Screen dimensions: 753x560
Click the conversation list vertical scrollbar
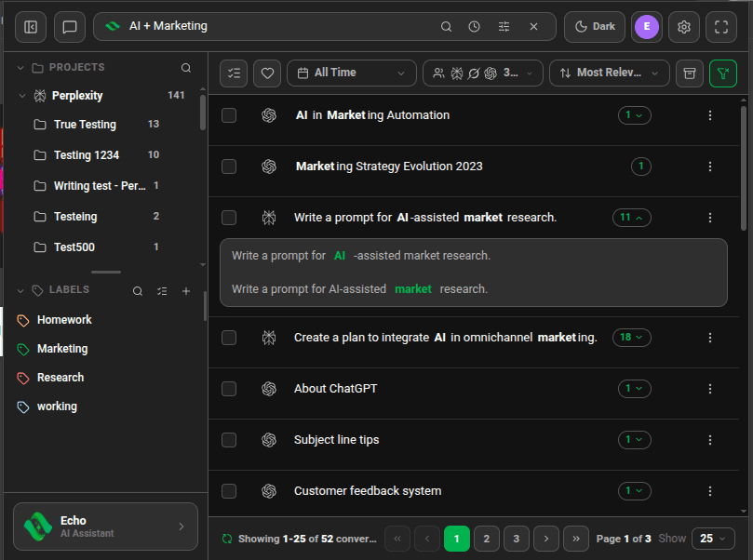pos(744,168)
